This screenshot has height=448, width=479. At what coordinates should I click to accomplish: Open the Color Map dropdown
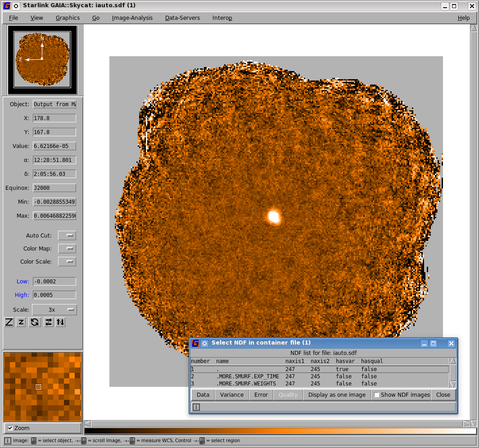pos(67,249)
